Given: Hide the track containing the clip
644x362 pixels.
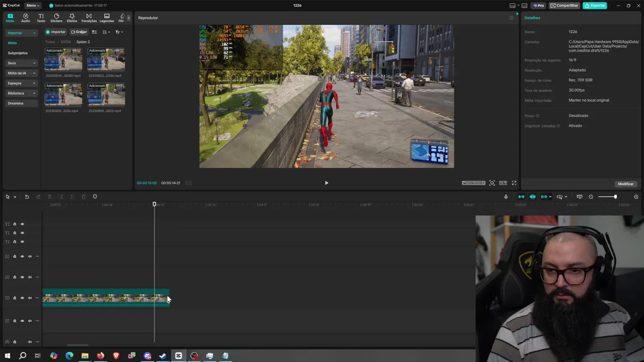Looking at the screenshot, I should point(22,298).
